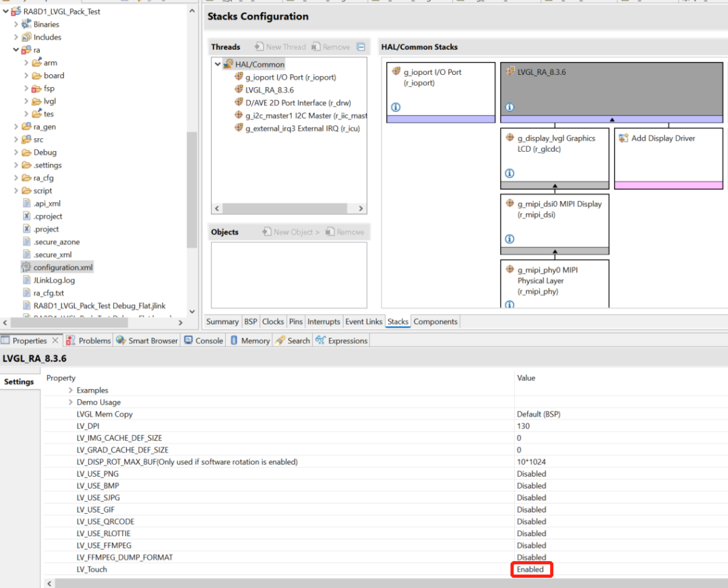Expand the ra_gen folder

tap(16, 126)
